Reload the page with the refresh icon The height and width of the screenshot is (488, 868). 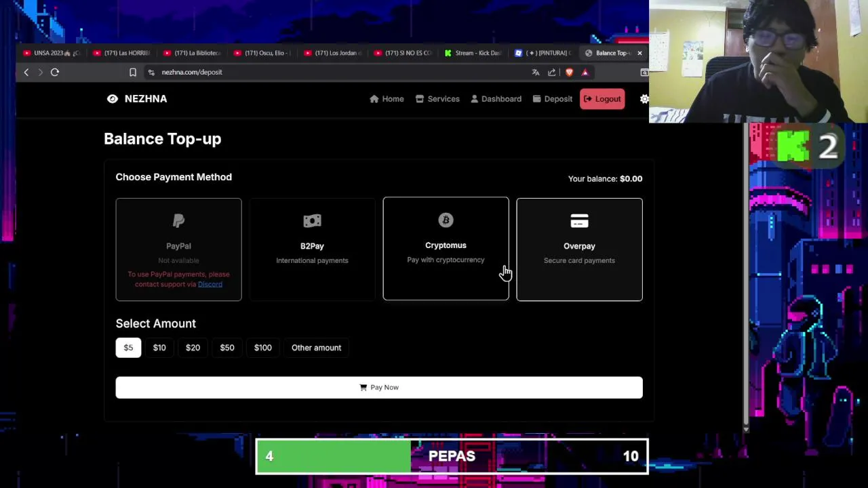pos(55,73)
